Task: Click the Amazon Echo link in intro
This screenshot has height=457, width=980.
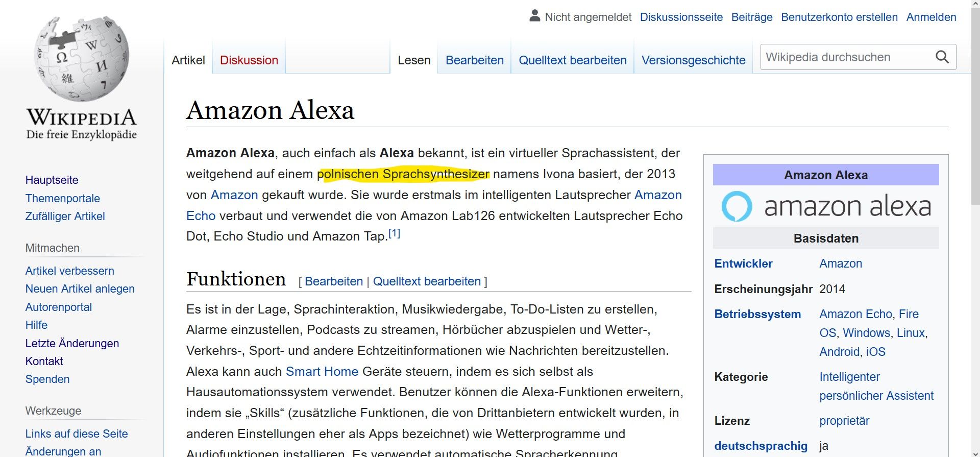Action: click(657, 195)
